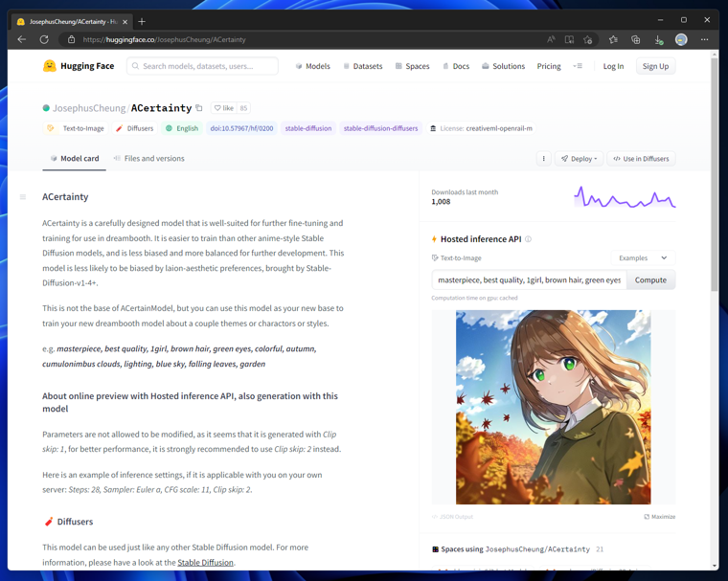Viewport: 728px width, 581px height.
Task: Open immersive reader icon in address bar
Action: pos(569,39)
